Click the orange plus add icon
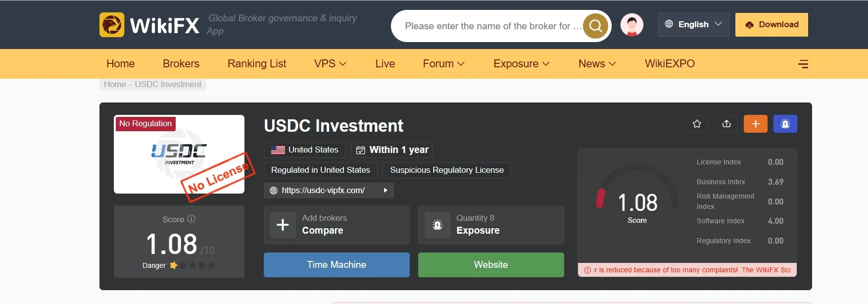 coord(756,124)
